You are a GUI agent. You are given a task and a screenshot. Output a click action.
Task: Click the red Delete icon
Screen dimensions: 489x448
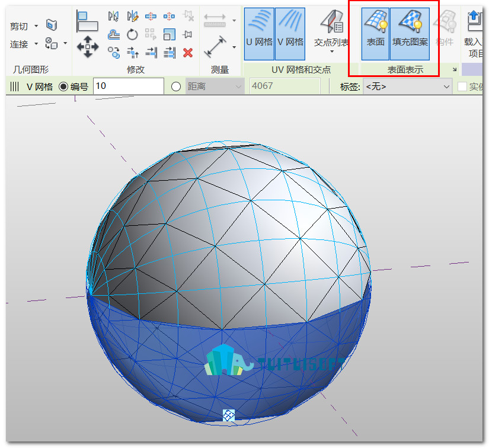coord(188,53)
